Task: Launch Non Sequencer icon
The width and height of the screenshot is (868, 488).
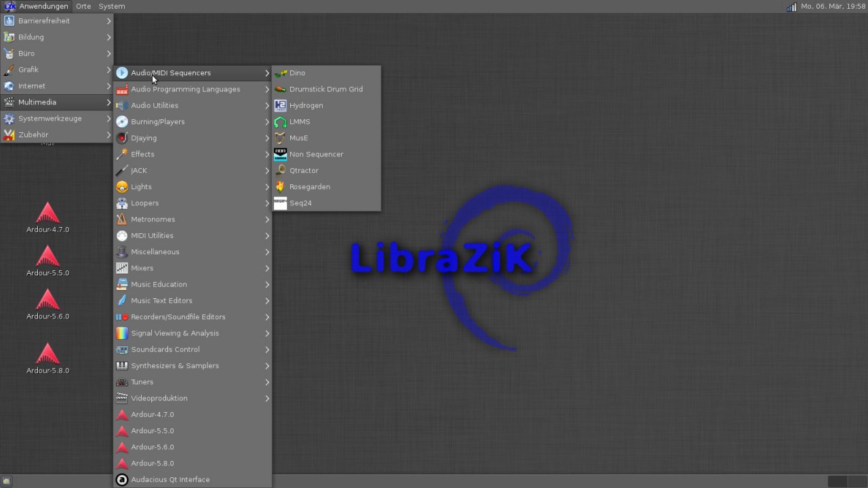Action: click(280, 155)
